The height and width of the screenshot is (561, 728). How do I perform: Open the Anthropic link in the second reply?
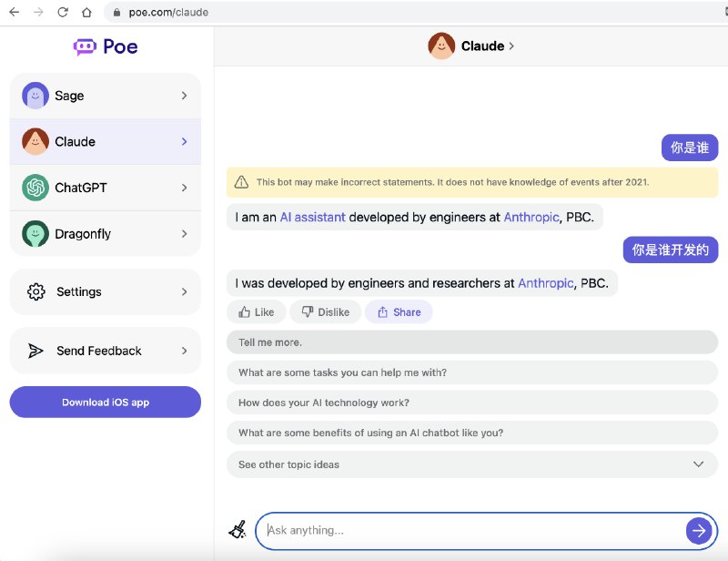(x=546, y=283)
